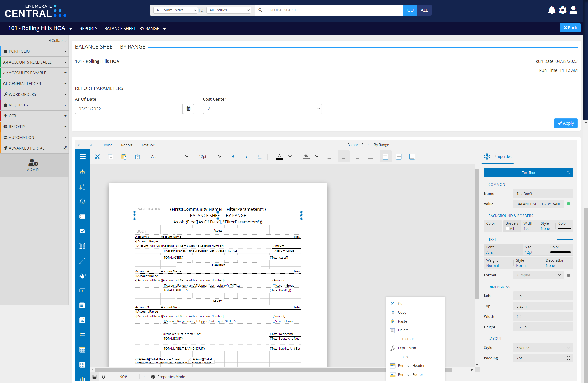Select the TextBox tool in the designer toolbar
This screenshot has height=383, width=588.
[x=82, y=216]
